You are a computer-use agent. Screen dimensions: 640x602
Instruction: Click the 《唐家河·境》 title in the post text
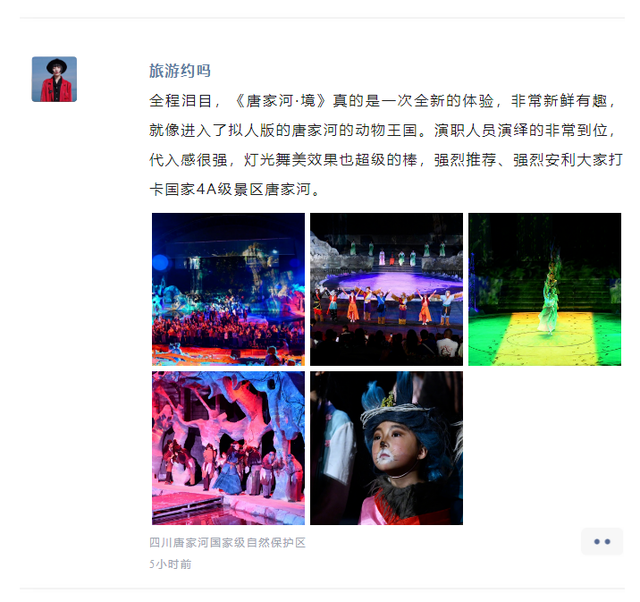coord(282,100)
